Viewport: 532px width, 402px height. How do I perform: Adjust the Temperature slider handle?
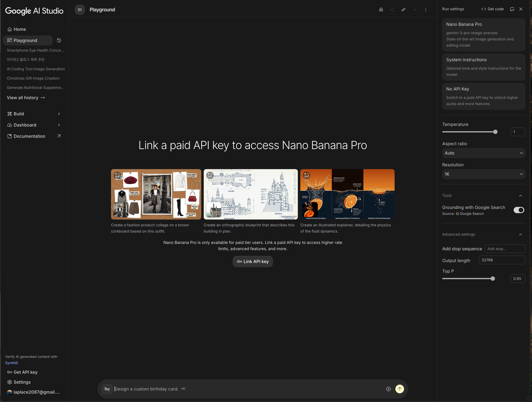(x=495, y=132)
